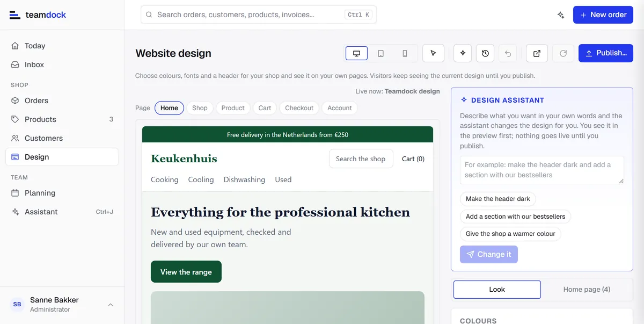Viewport: 644px width, 324px height.
Task: Activate the pointer select tool
Action: coord(433,53)
